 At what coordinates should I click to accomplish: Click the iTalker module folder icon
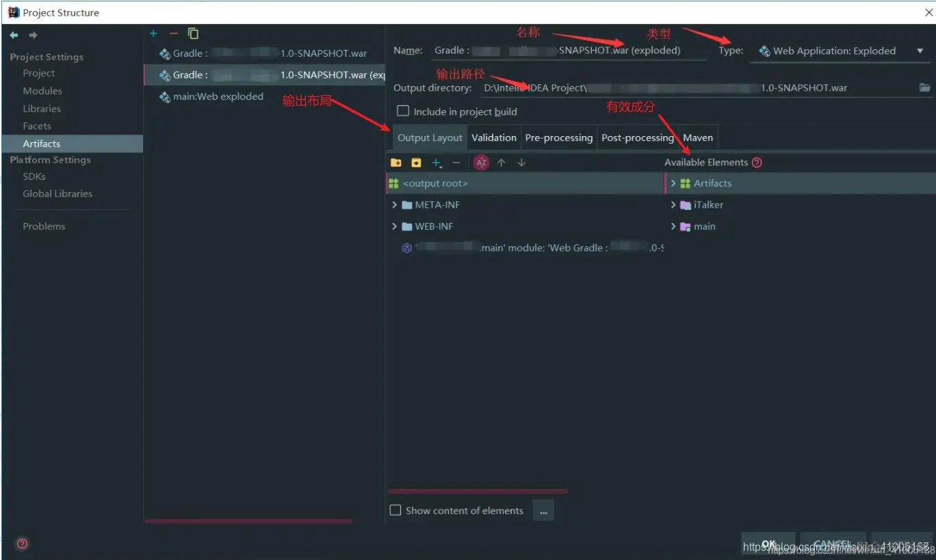(x=686, y=205)
